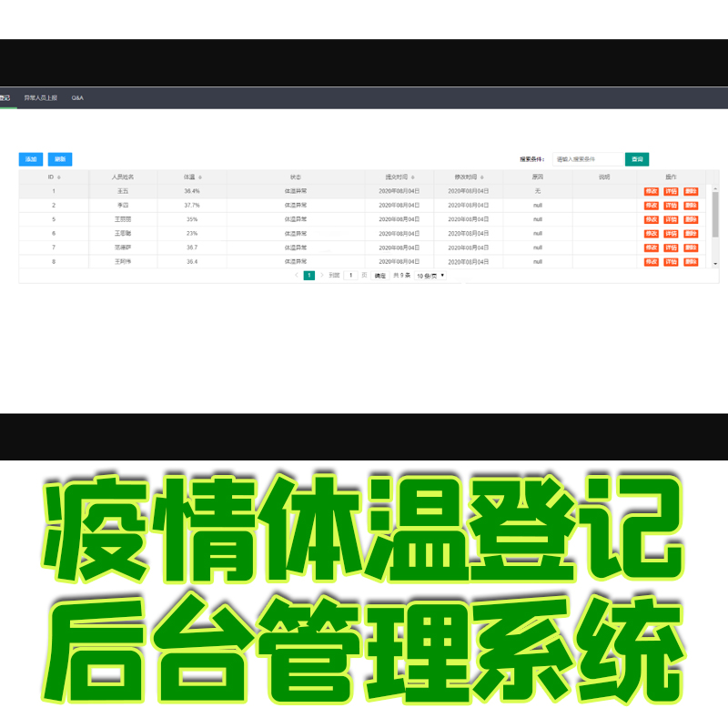This screenshot has height=728, width=728.
Task: Click the previous page chevron in pagination
Action: point(297,275)
